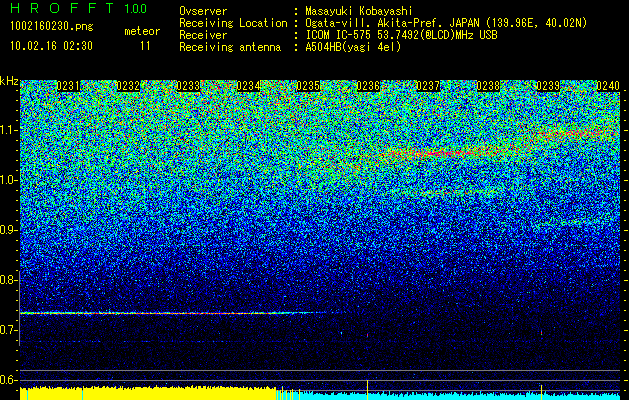Screen dimensions: 629x400
Task: Click the 0238 time marker
Action: point(488,86)
